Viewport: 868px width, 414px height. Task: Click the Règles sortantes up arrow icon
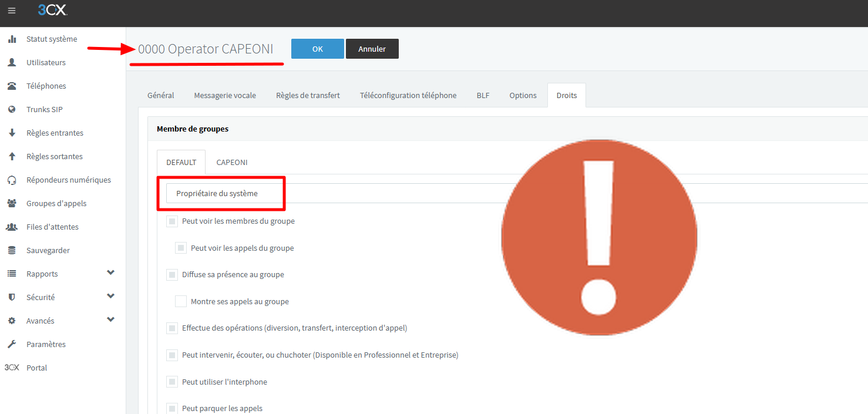(12, 157)
